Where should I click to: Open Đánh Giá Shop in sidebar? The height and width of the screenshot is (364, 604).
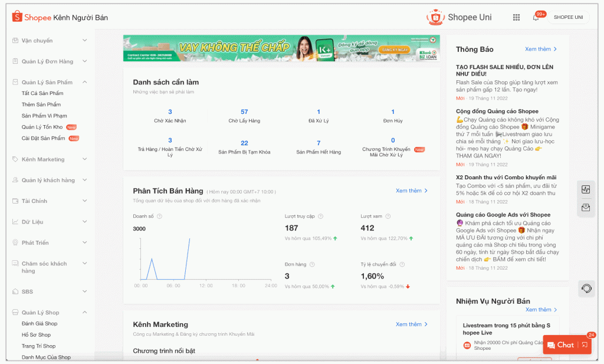(x=40, y=324)
